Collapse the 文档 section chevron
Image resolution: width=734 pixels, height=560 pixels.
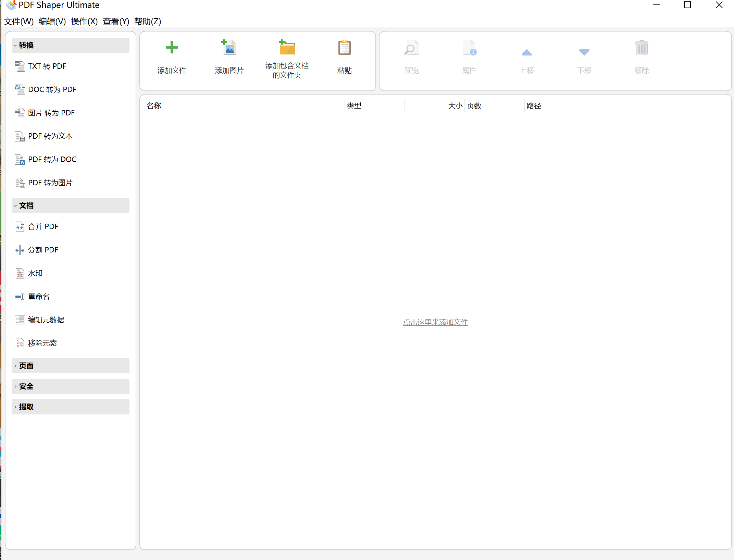click(15, 206)
